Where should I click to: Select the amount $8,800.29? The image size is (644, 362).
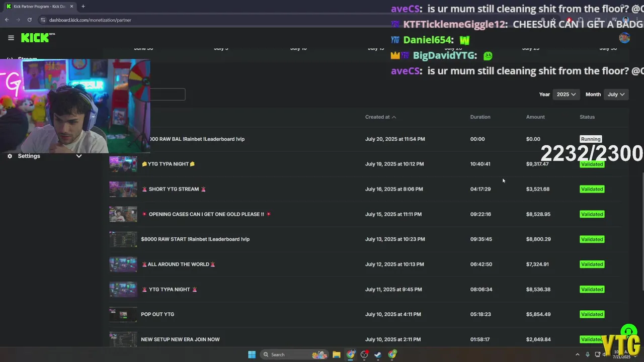(538, 239)
